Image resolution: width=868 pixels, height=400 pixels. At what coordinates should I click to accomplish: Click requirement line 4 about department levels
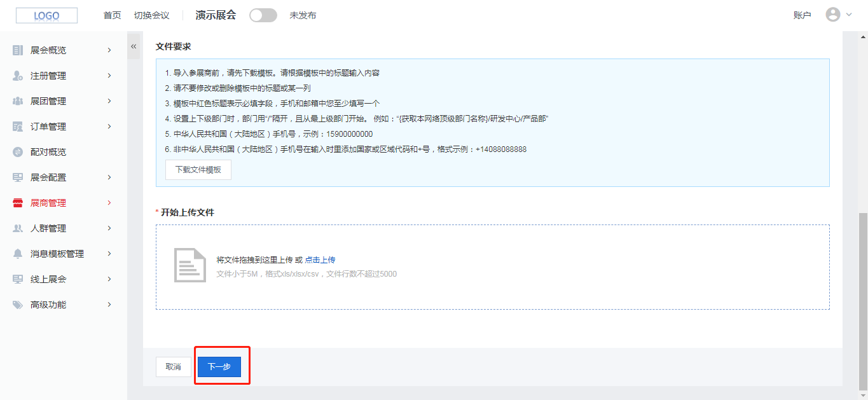click(x=357, y=119)
